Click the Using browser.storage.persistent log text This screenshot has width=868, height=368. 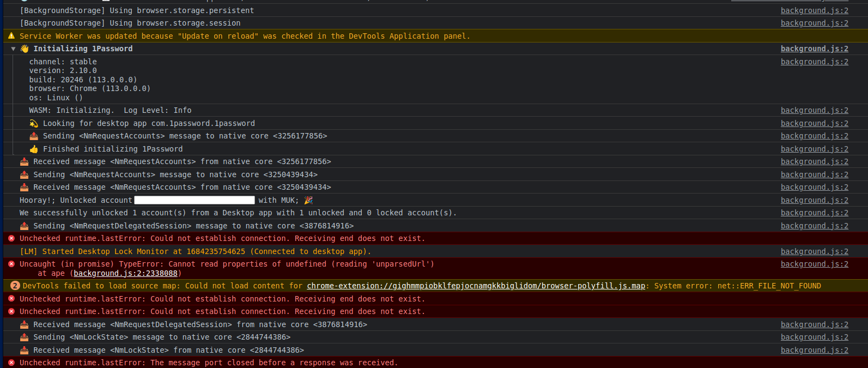[x=137, y=10]
